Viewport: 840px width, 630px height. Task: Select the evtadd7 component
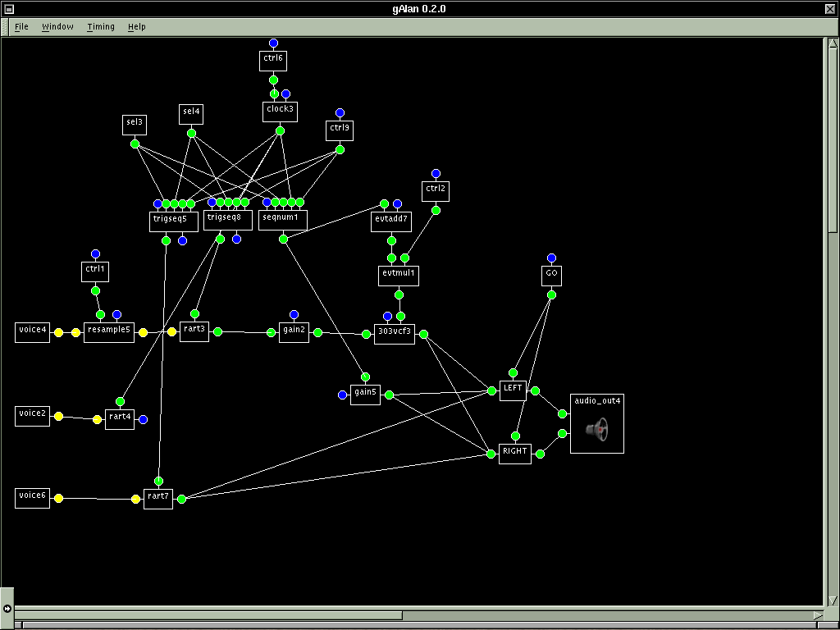[391, 220]
